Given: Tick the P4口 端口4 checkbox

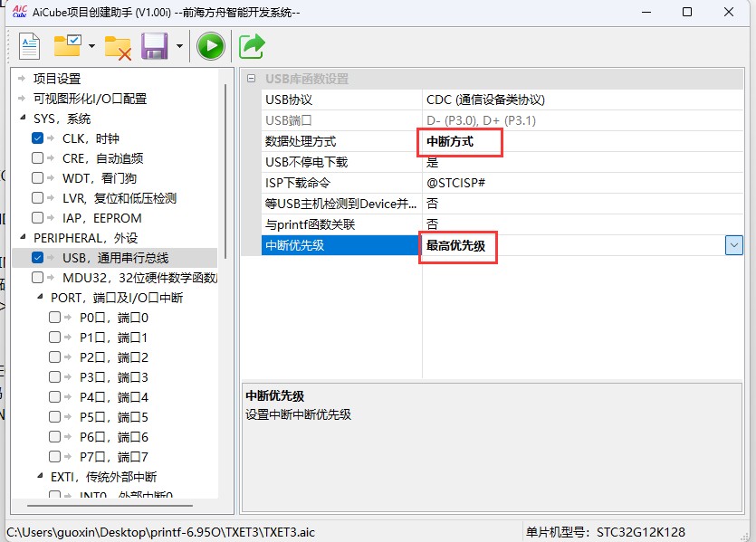Looking at the screenshot, I should 54,397.
